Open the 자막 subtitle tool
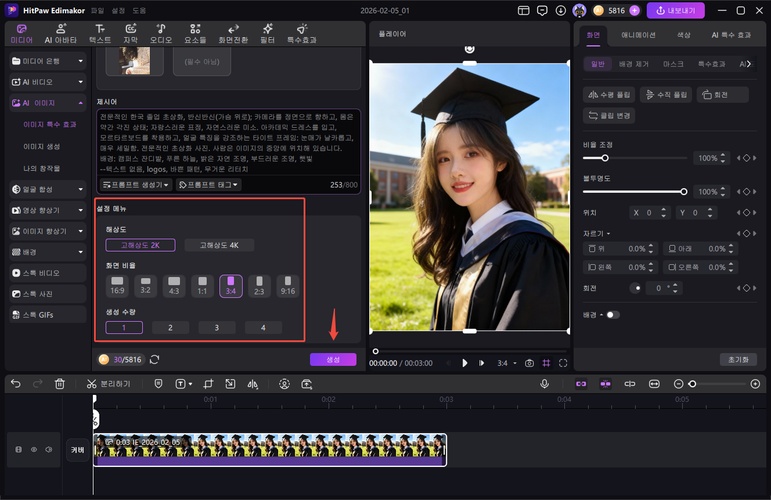Image resolution: width=771 pixels, height=500 pixels. point(130,33)
